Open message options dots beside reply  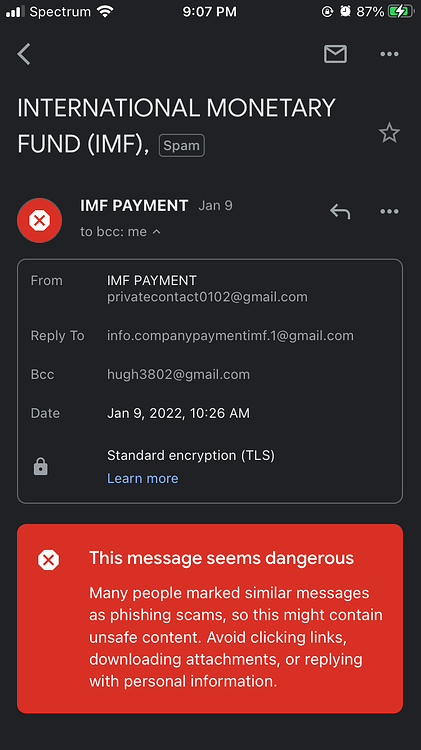(389, 211)
